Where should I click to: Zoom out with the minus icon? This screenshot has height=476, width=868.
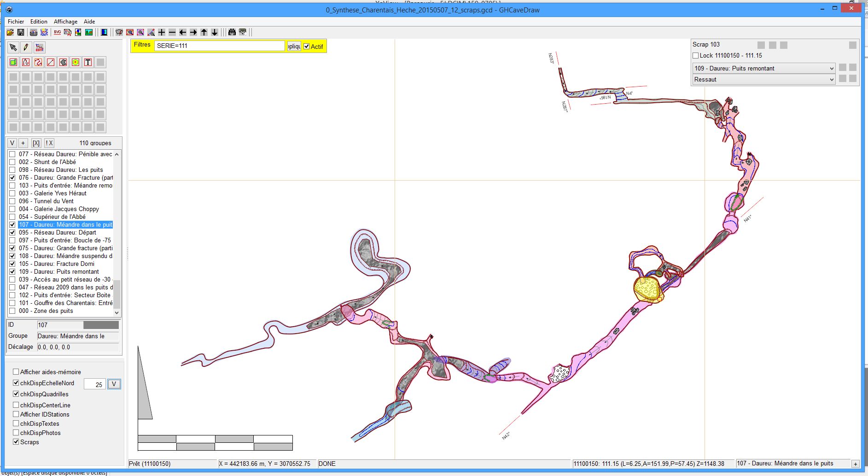pos(172,32)
